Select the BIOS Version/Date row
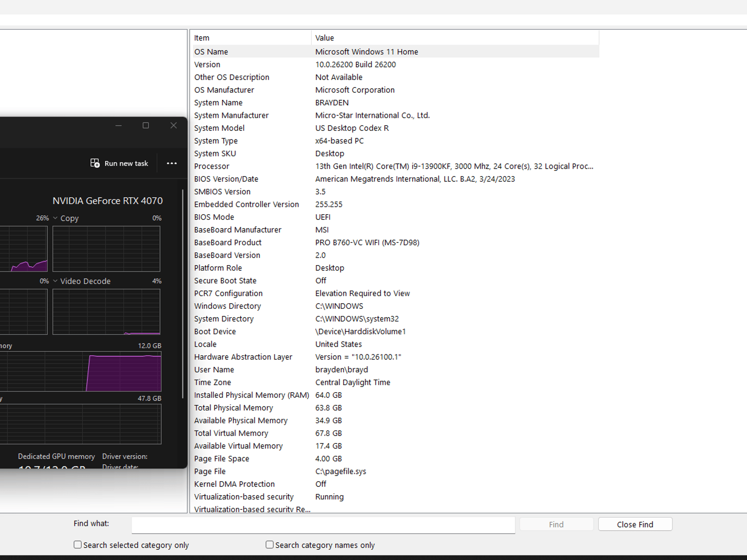 396,179
